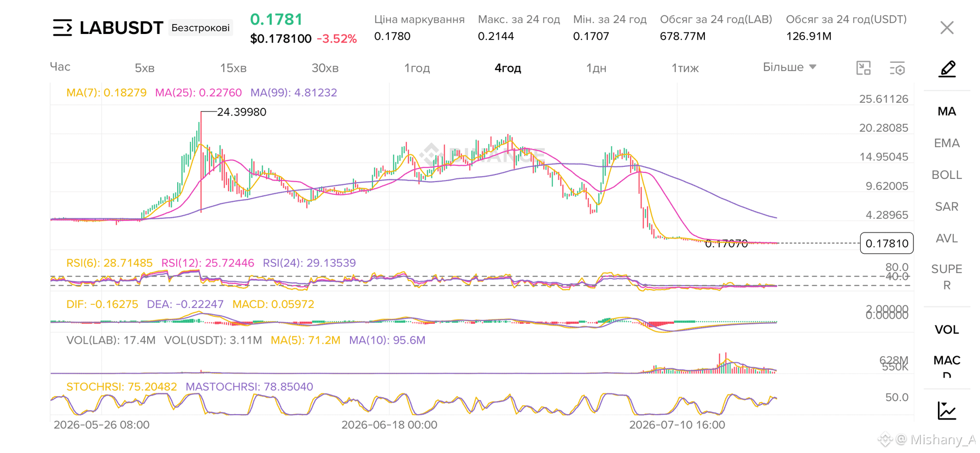Toggle the AVL indicator

(947, 239)
